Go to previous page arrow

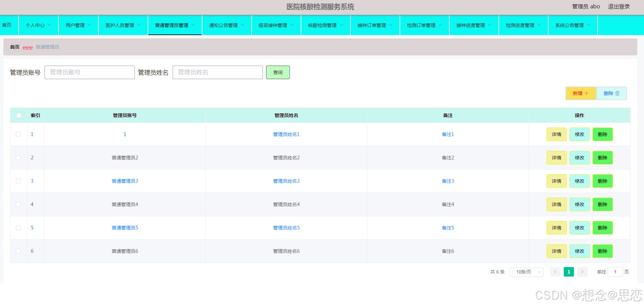(x=555, y=272)
